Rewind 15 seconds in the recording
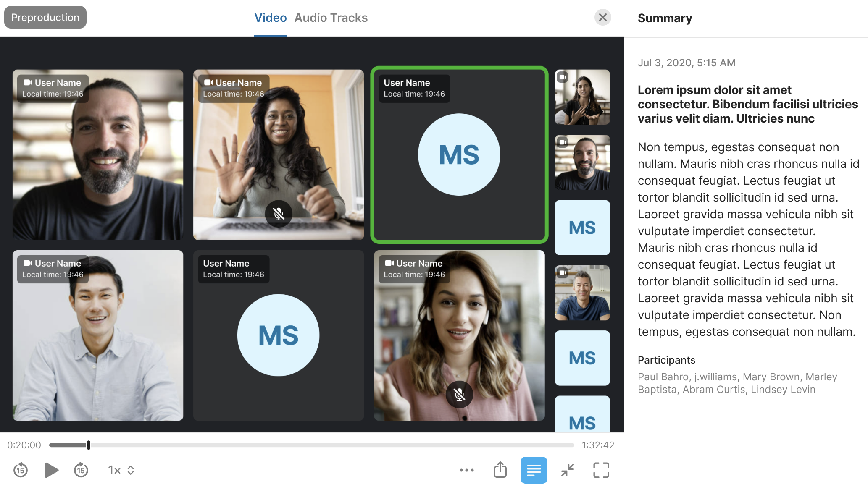Screen dimensions: 868x492 (x=20, y=470)
